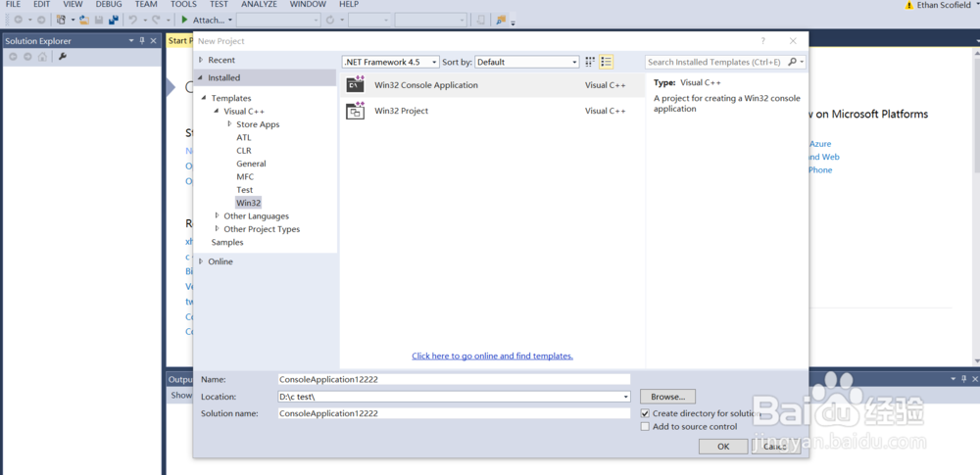Open the WINDOW menu
The image size is (980, 475).
308,4
